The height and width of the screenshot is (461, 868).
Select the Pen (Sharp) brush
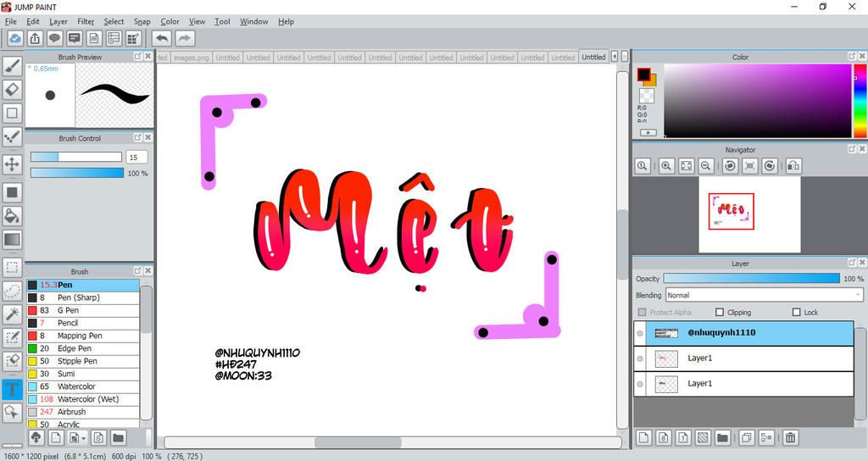[83, 297]
